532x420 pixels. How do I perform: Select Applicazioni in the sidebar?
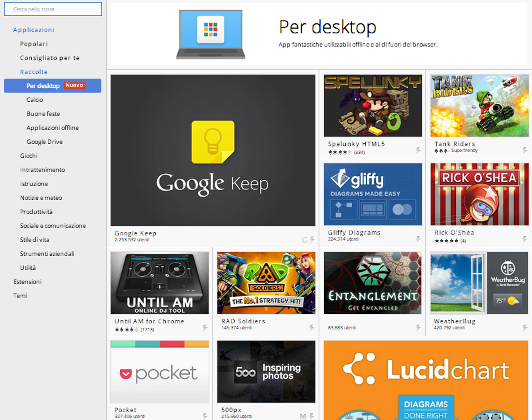33,30
